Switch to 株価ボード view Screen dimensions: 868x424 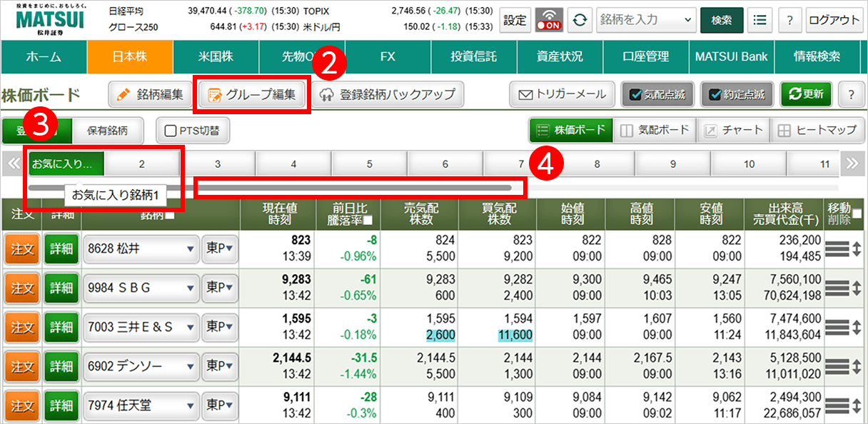click(x=571, y=131)
